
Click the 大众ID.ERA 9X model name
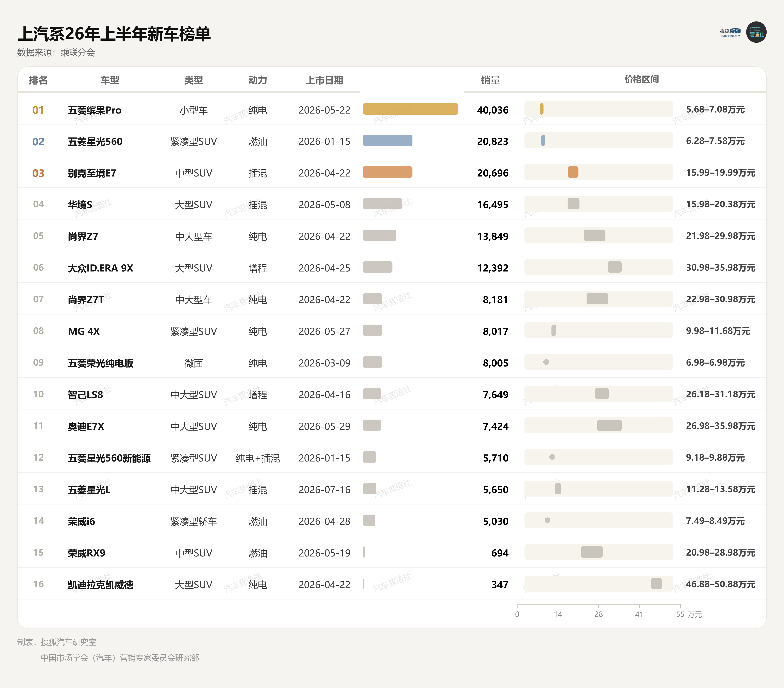click(101, 268)
